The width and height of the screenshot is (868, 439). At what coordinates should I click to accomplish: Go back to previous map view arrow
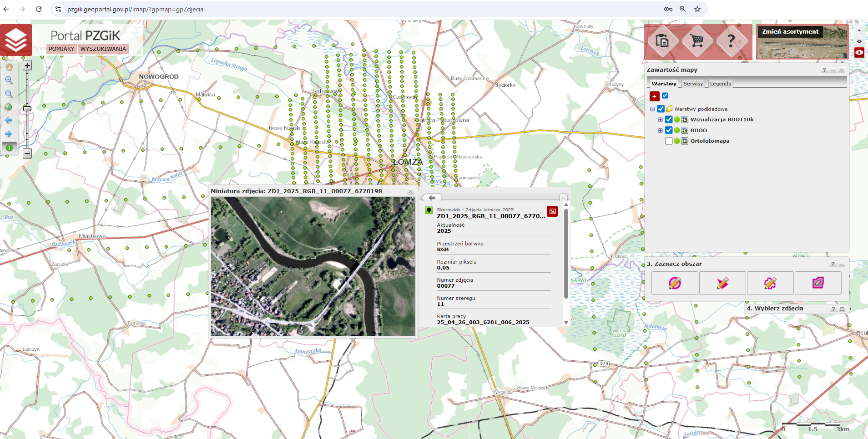[9, 120]
